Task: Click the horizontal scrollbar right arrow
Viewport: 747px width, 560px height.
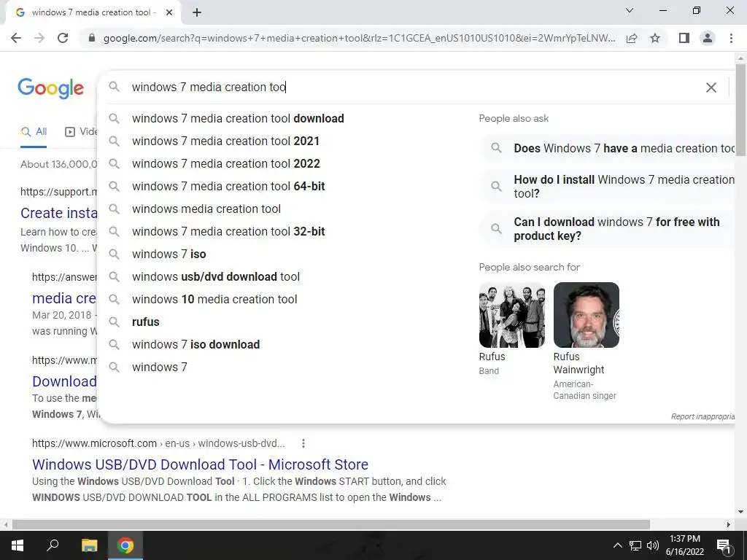Action: tap(729, 524)
